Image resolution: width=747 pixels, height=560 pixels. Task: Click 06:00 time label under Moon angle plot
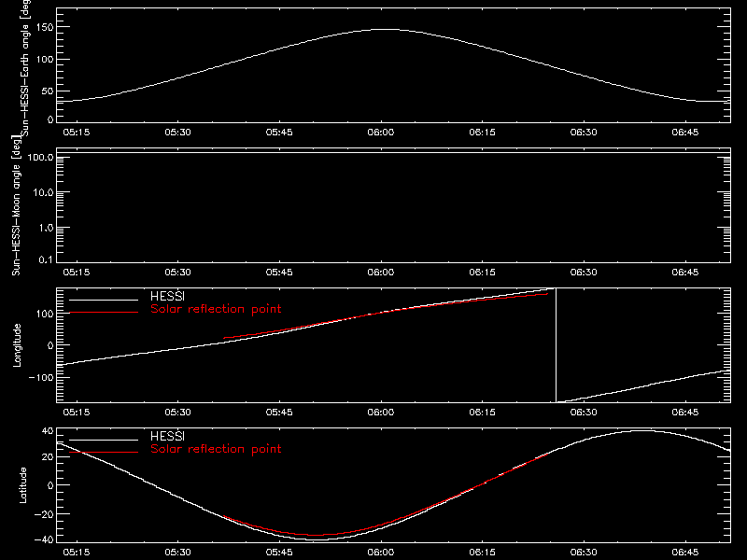click(x=381, y=273)
